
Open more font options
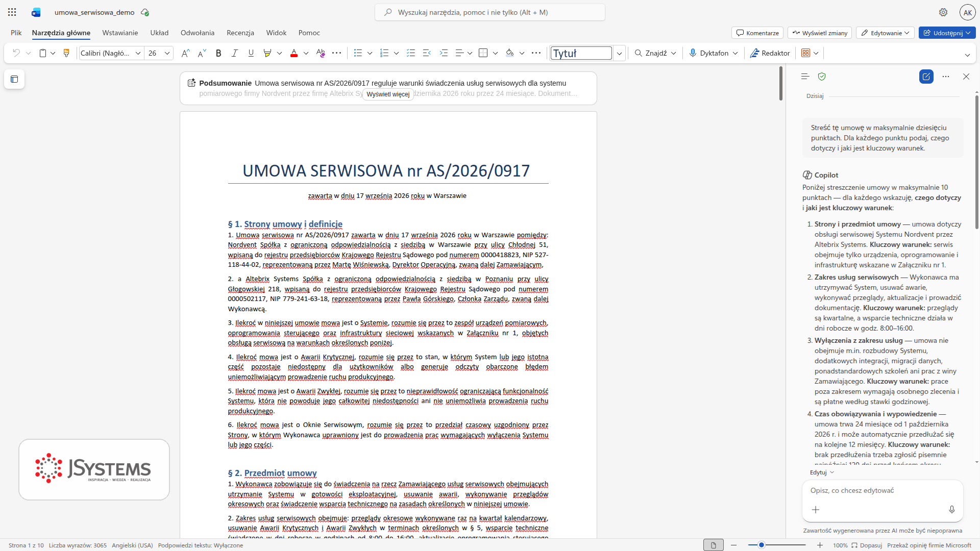(x=337, y=53)
